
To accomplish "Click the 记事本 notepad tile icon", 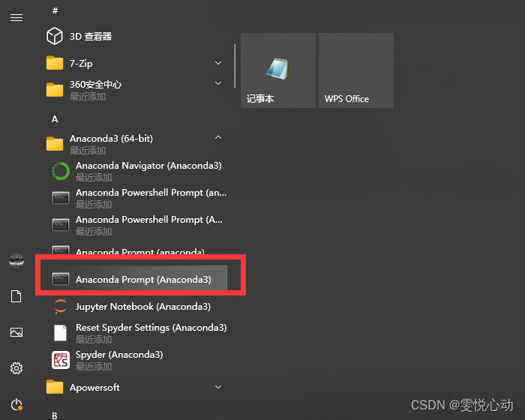I will pyautogui.click(x=277, y=69).
